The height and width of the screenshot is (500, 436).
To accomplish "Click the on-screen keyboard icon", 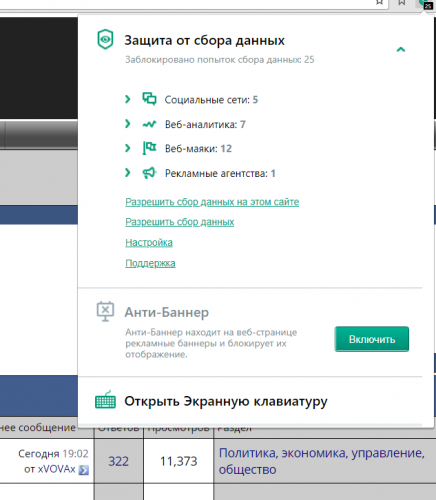I will (105, 400).
